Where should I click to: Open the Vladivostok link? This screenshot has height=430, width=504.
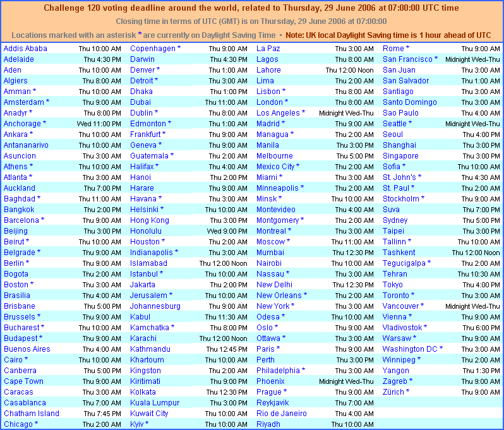click(402, 328)
